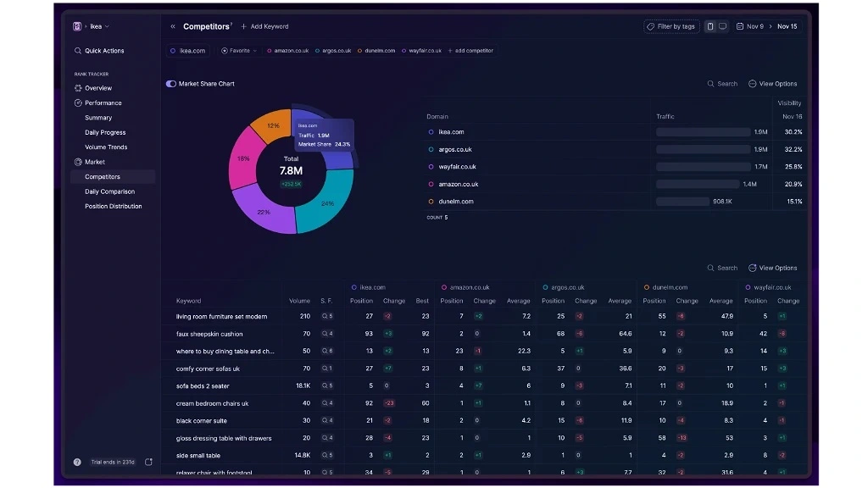
Task: Click the ikea.com column group header in the keyword table
Action: tap(369, 287)
